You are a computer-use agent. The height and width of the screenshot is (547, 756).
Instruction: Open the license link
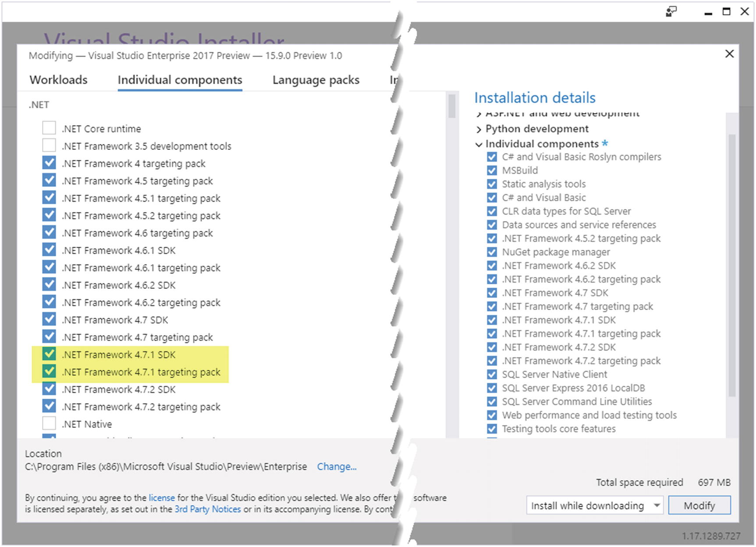click(162, 498)
